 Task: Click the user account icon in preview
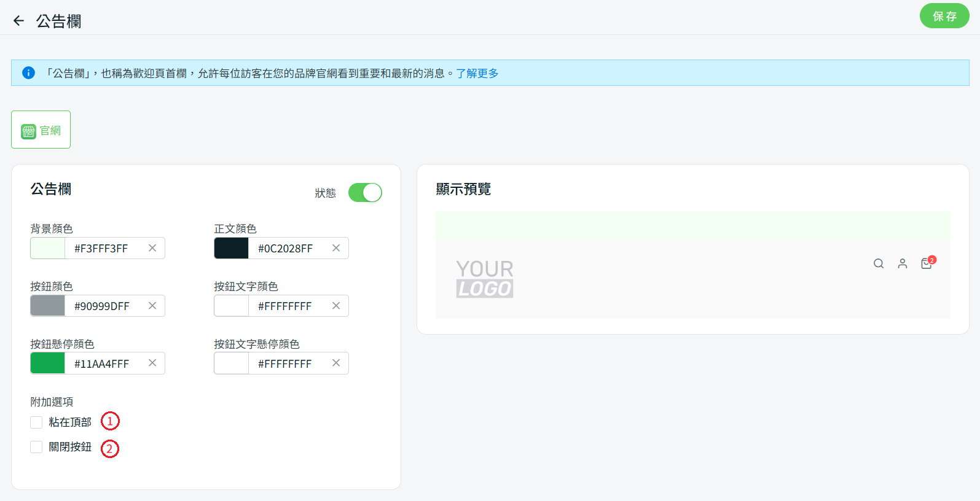click(x=902, y=263)
